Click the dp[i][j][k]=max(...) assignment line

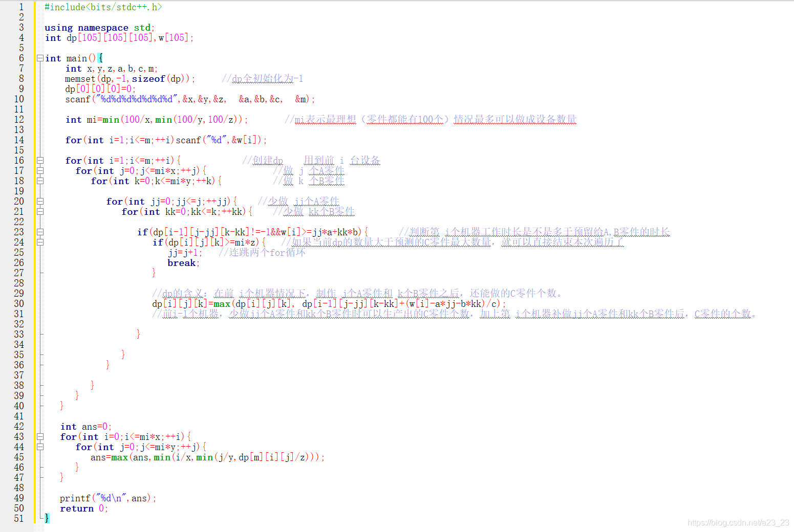pyautogui.click(x=329, y=304)
